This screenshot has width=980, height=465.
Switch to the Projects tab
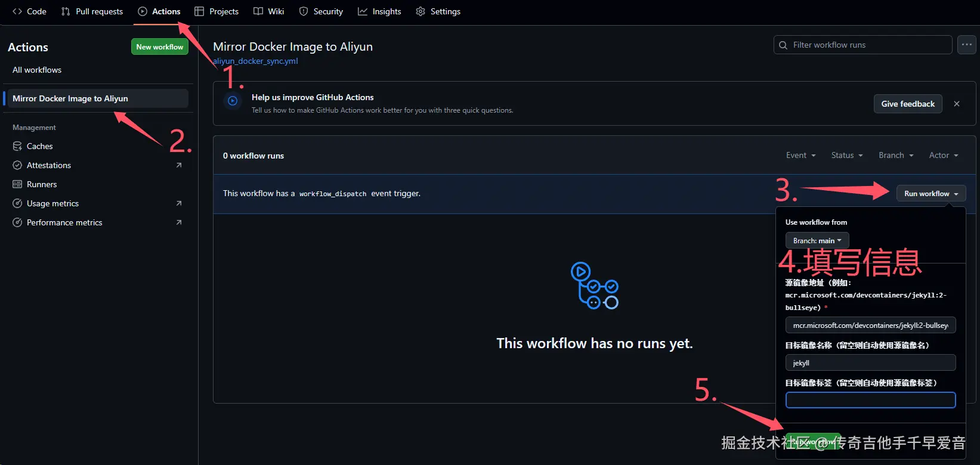(217, 11)
